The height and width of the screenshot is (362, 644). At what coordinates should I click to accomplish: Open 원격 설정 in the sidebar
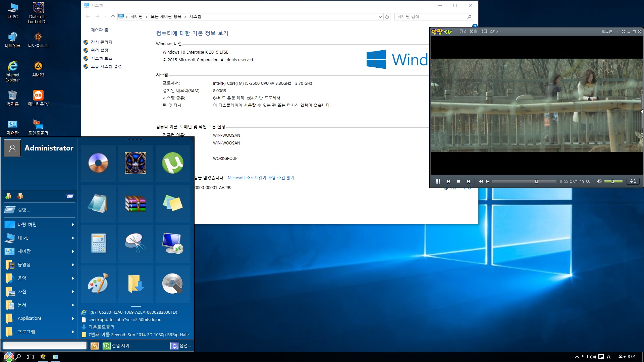(x=100, y=50)
